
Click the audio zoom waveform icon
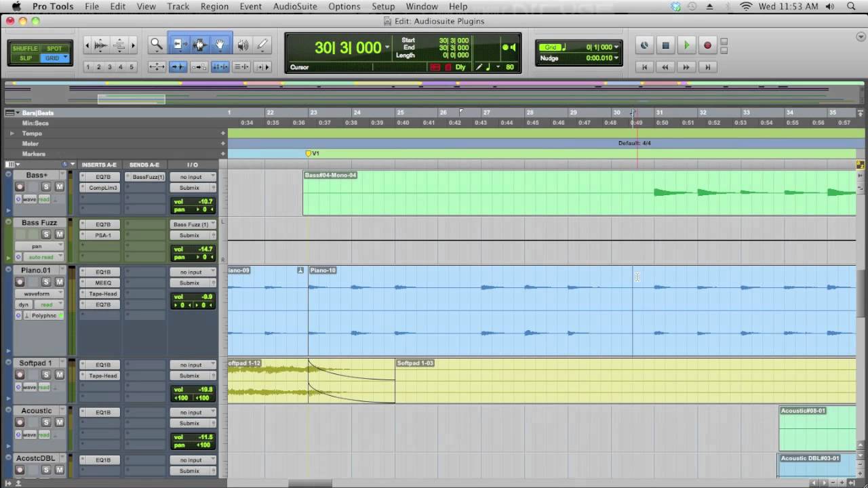(x=100, y=45)
